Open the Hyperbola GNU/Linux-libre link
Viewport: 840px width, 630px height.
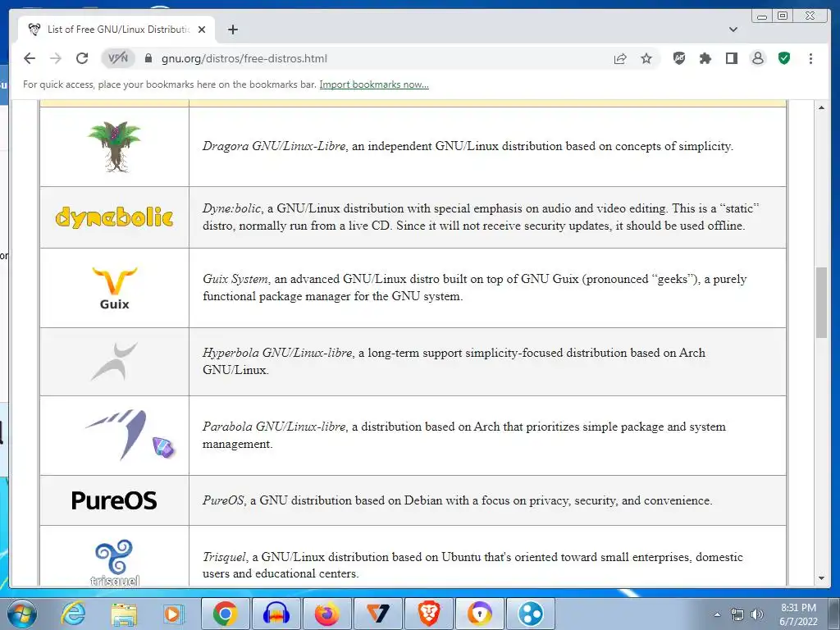[277, 353]
